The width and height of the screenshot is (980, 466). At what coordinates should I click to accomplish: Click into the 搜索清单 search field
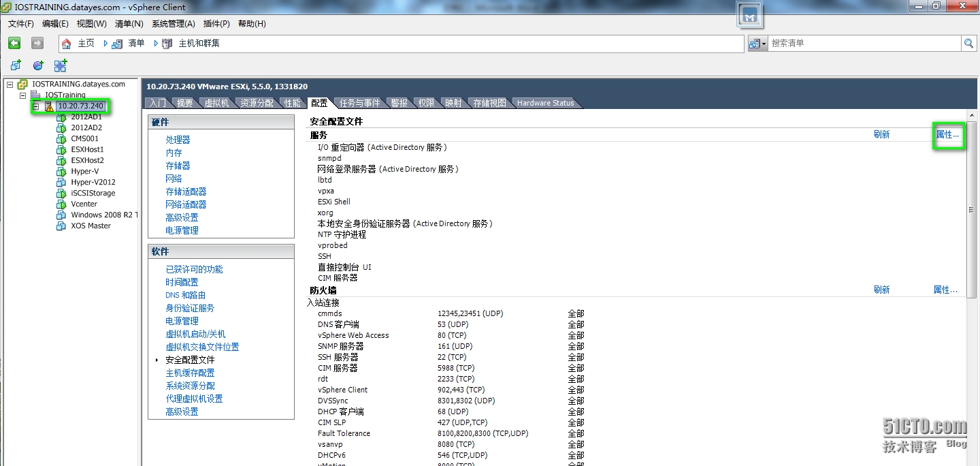click(x=864, y=43)
